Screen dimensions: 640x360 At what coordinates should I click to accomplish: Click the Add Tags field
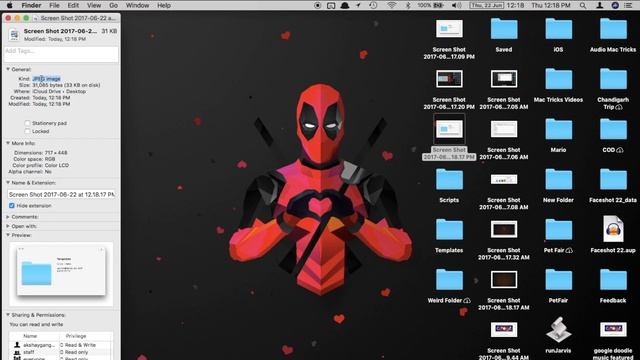[61, 54]
